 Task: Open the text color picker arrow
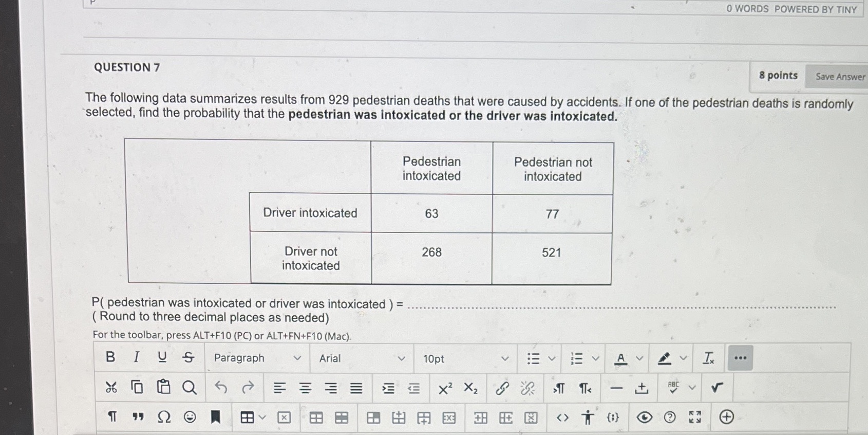tap(639, 358)
